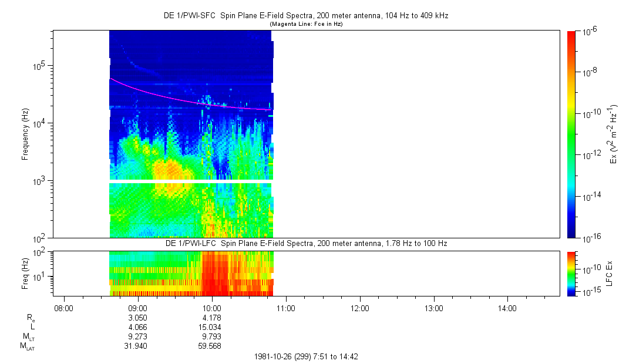Click the Re row label
The height and width of the screenshot is (364, 636).
[31, 318]
